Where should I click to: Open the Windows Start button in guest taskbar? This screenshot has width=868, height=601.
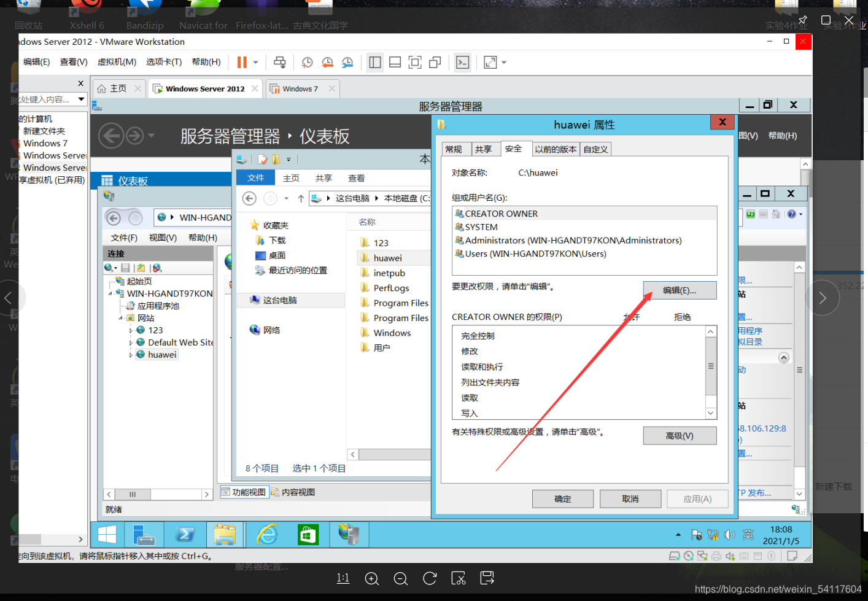(x=107, y=535)
